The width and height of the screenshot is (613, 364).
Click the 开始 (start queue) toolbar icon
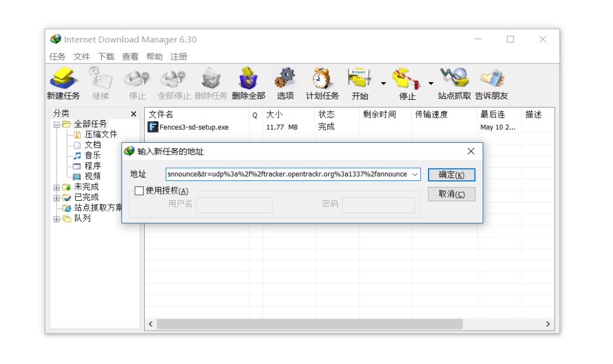(360, 78)
